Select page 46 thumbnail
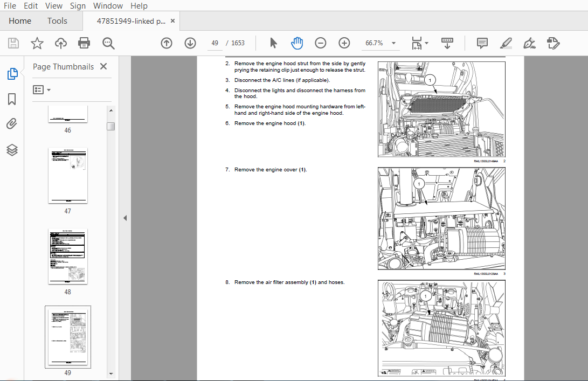This screenshot has height=381, width=588. click(x=67, y=114)
